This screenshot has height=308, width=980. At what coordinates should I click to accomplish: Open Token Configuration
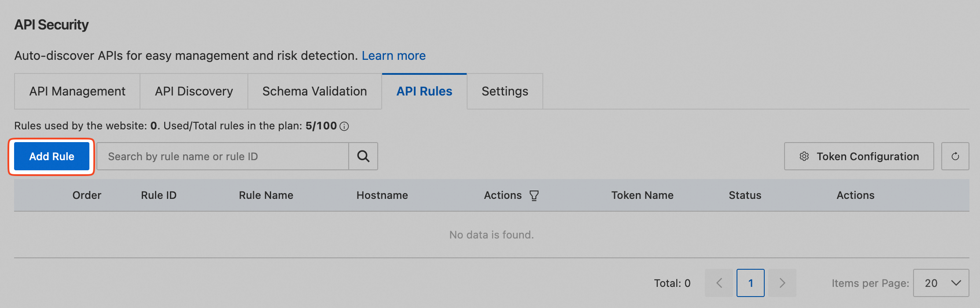859,156
